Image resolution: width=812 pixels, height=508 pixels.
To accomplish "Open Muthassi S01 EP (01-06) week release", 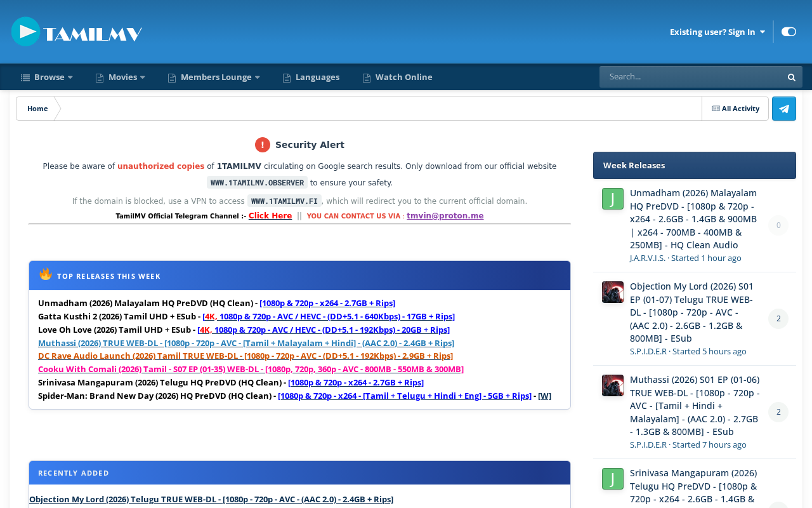I will click(695, 406).
